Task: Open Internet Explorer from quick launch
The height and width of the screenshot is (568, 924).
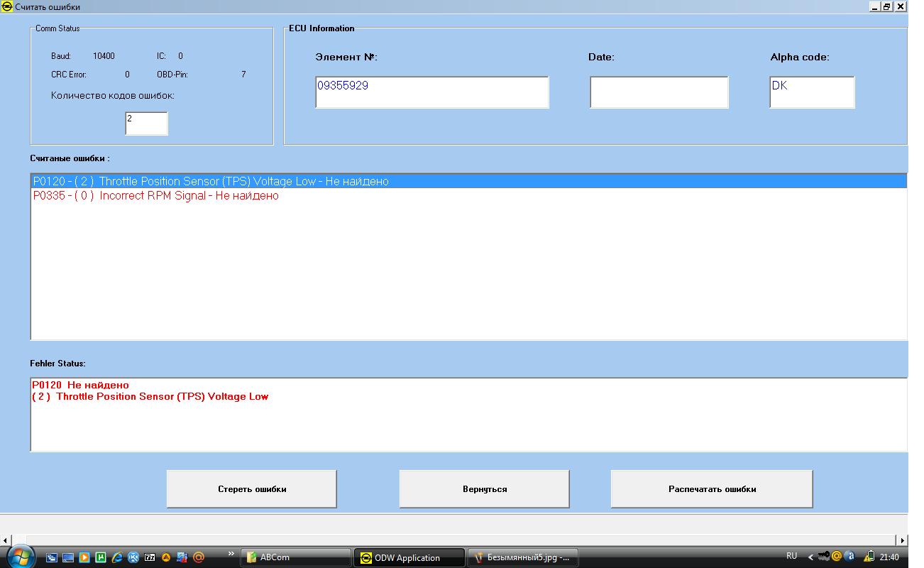Action: [117, 557]
